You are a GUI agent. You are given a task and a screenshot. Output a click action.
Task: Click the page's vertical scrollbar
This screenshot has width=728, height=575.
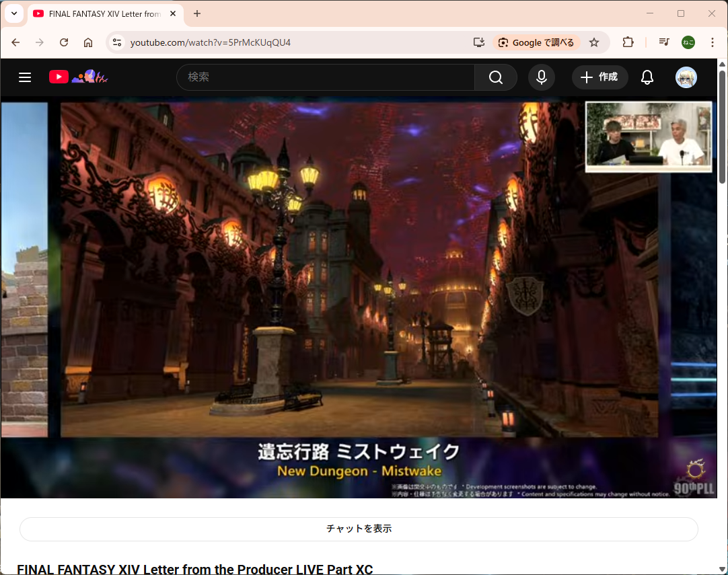click(723, 135)
